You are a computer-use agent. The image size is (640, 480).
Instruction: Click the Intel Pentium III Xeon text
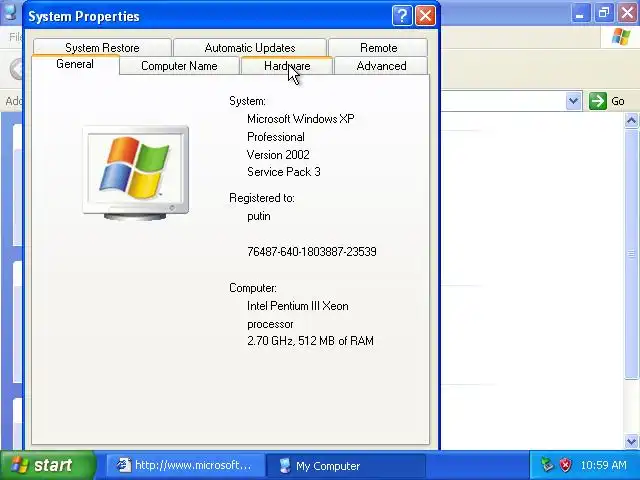298,306
